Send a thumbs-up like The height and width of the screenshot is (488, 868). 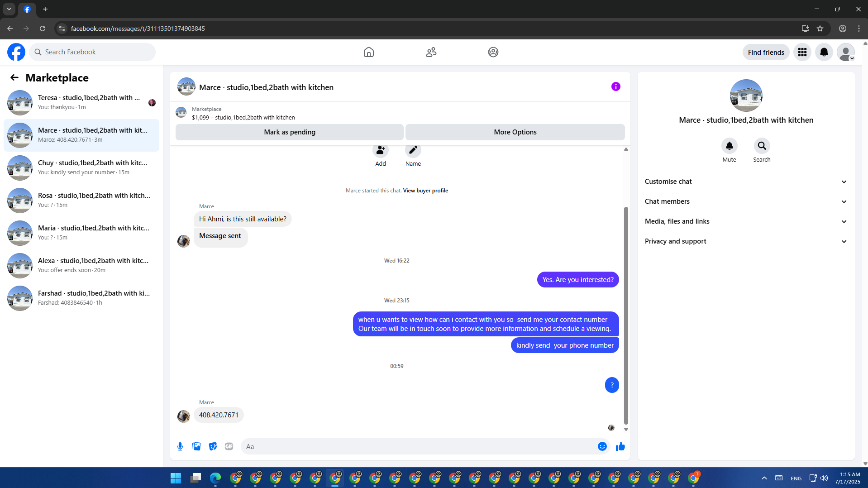tap(620, 446)
